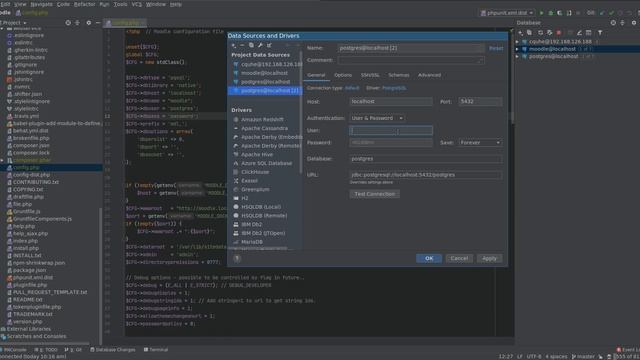The width and height of the screenshot is (640, 360).
Task: Run phpunit configuration with green play icon
Action: point(542,13)
